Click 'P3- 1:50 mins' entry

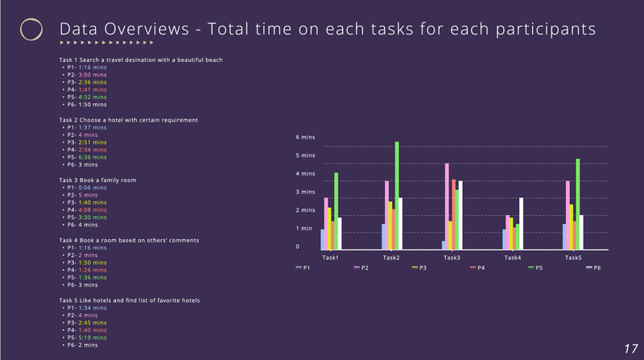87,263
